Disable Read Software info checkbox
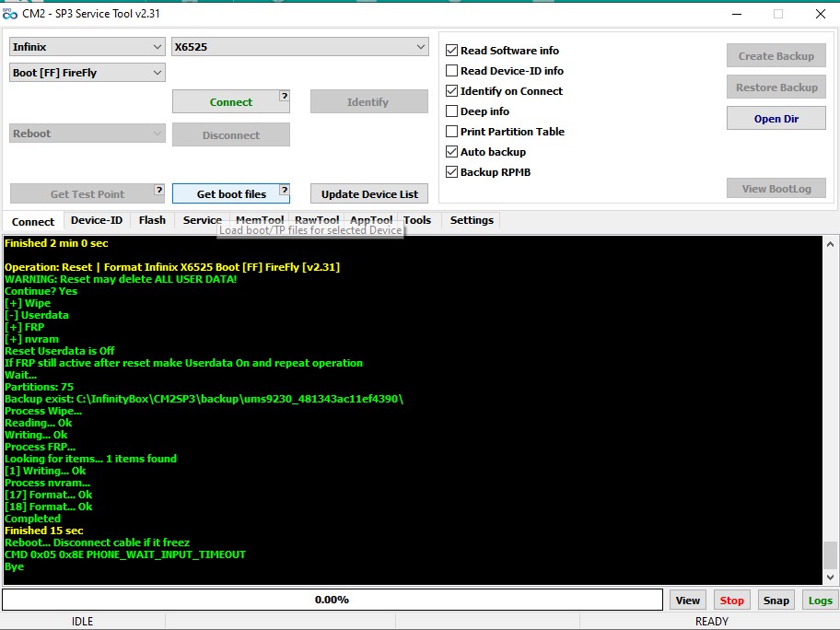The height and width of the screenshot is (630, 840). pyautogui.click(x=451, y=51)
